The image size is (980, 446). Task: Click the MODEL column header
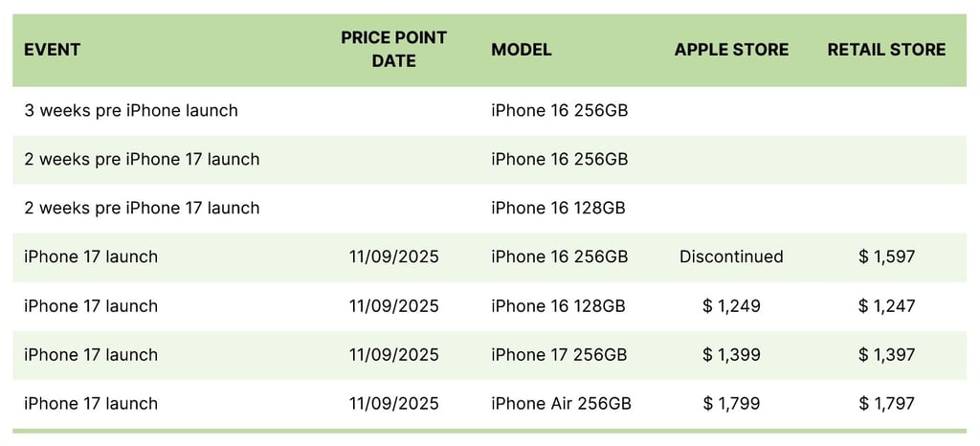pyautogui.click(x=522, y=50)
